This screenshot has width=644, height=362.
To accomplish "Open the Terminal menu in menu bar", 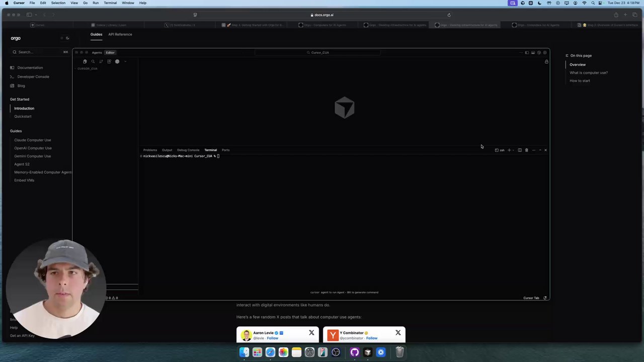I will pos(110,3).
